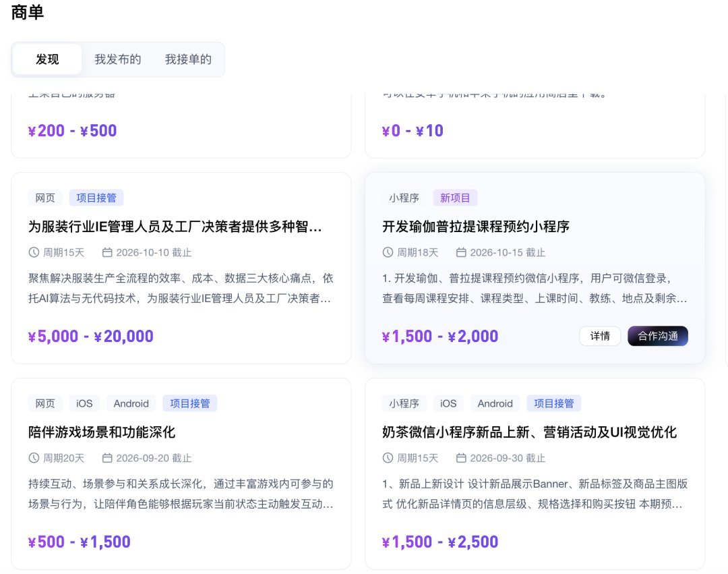
Task: Click 网页 tag on 服装行业 card
Action: [45, 198]
